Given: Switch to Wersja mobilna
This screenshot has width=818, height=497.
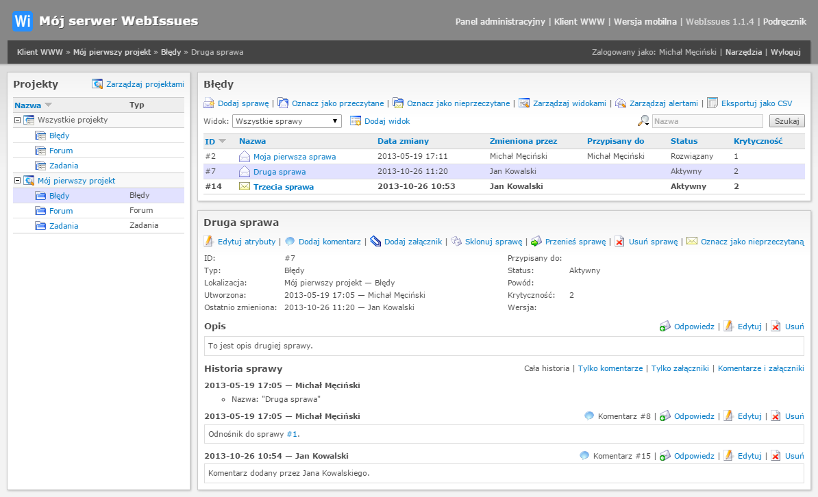Looking at the screenshot, I should 645,22.
